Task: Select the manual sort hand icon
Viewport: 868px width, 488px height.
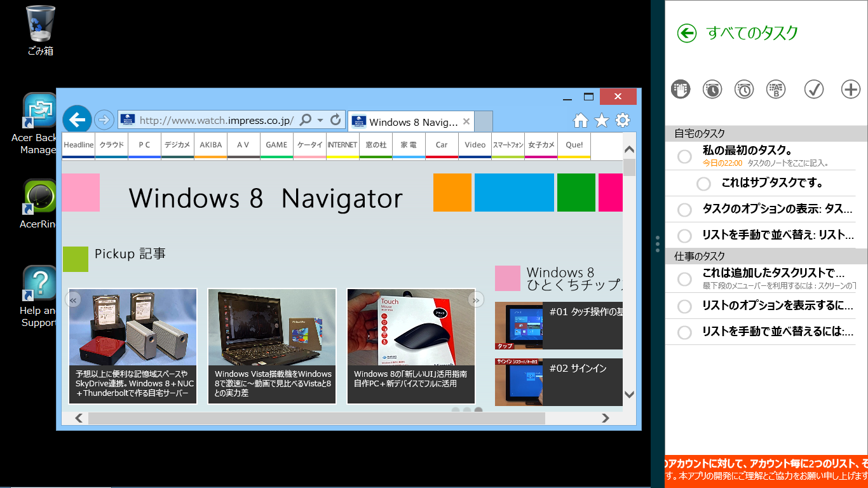Action: 681,90
